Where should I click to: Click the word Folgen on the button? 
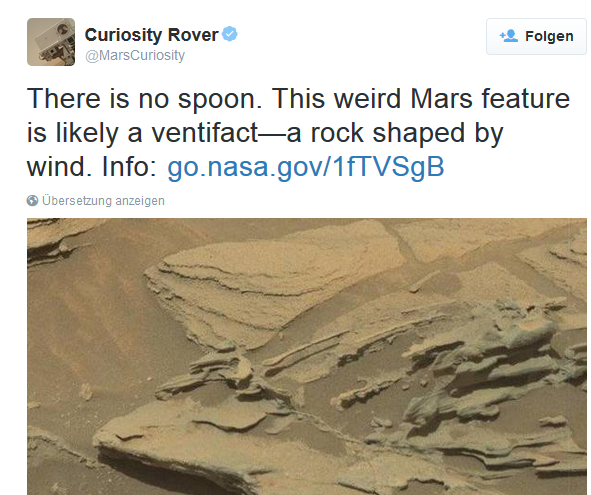[549, 37]
